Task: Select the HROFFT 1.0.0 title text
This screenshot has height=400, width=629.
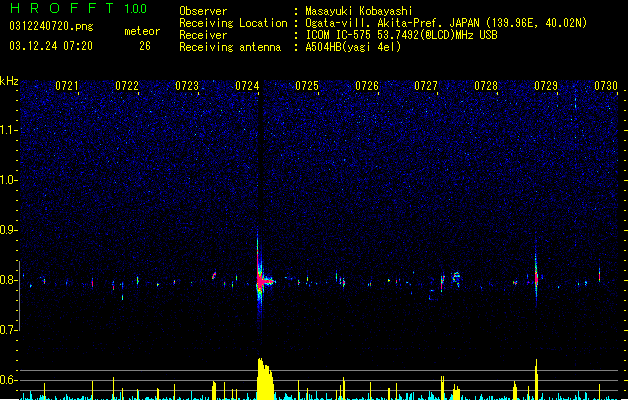Action: pyautogui.click(x=79, y=8)
